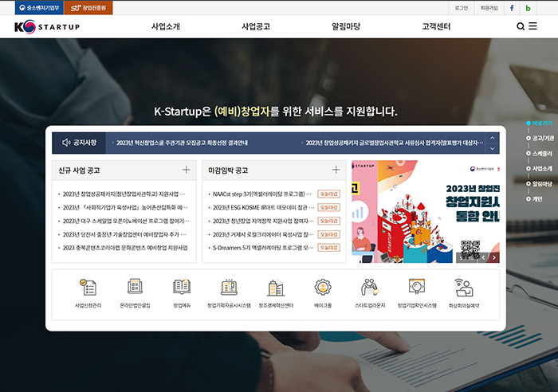Image resolution: width=558 pixels, height=392 pixels.
Task: Click 오늘마감 badge on NAACst row
Action: pyautogui.click(x=328, y=194)
